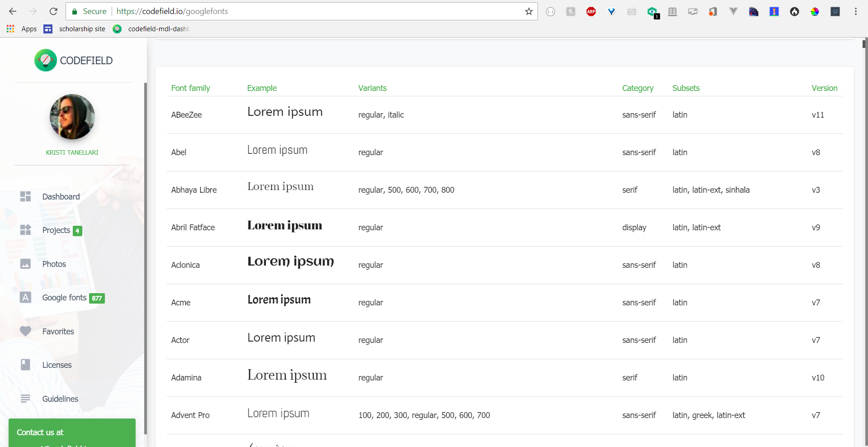Open Dashboard from the sidebar

click(x=61, y=196)
